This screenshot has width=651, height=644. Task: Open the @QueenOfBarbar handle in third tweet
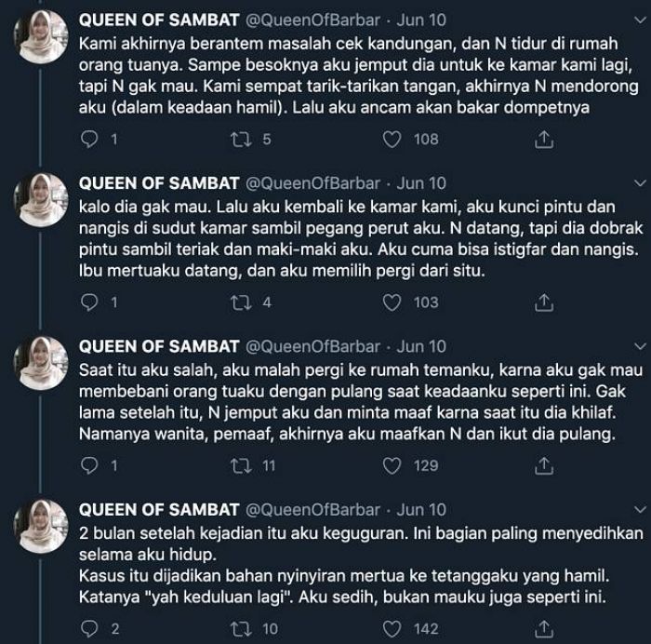(312, 346)
